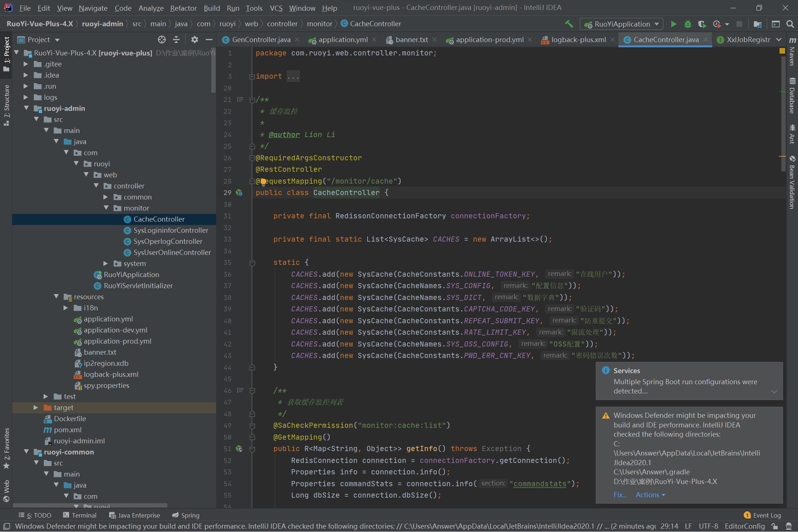798x532 pixels.
Task: Open Bean Validation tool window
Action: click(792, 182)
